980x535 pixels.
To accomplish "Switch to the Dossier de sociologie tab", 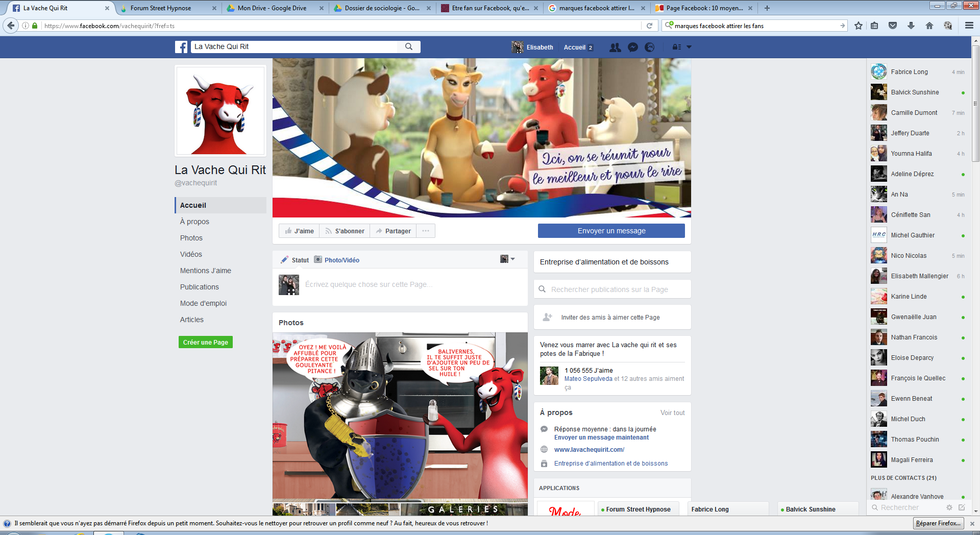I will point(382,8).
